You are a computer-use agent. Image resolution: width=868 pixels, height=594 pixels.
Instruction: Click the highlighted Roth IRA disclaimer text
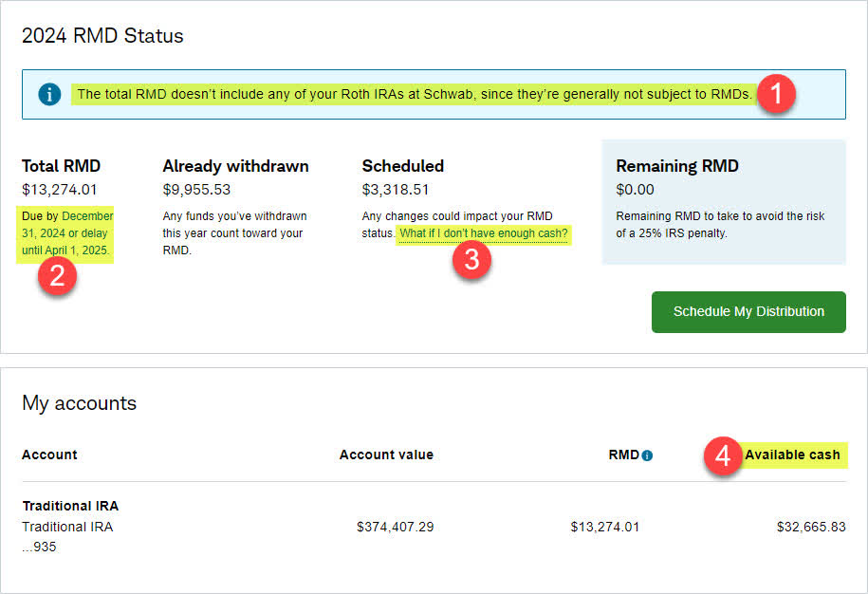pyautogui.click(x=408, y=94)
